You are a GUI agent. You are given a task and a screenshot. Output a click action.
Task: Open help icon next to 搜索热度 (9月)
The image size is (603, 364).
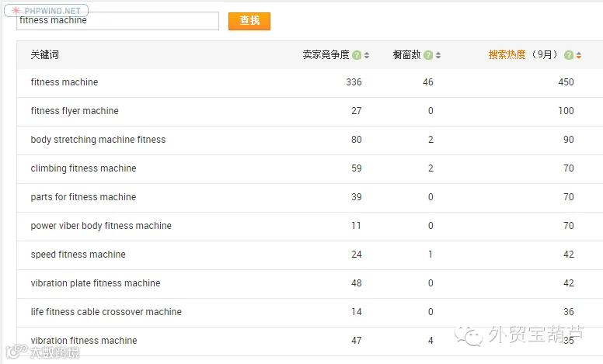click(569, 55)
